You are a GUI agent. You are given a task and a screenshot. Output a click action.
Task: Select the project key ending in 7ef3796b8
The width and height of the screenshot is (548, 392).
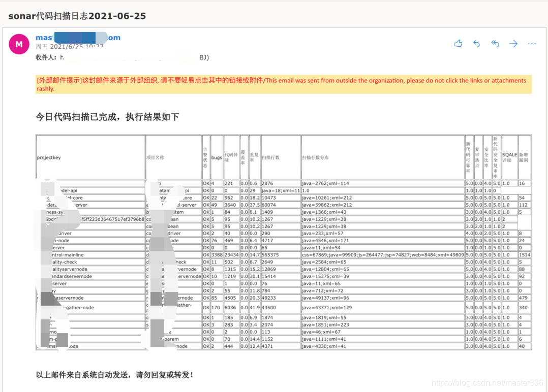pyautogui.click(x=90, y=219)
